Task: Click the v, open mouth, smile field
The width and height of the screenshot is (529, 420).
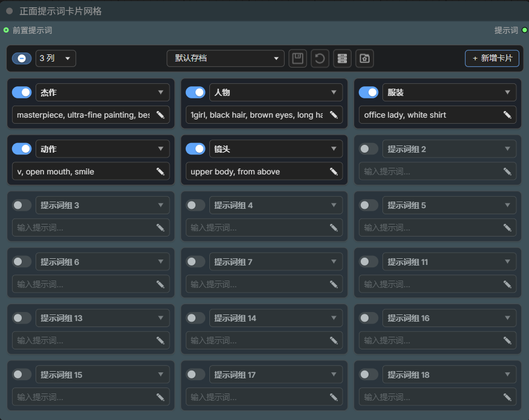Action: 90,171
